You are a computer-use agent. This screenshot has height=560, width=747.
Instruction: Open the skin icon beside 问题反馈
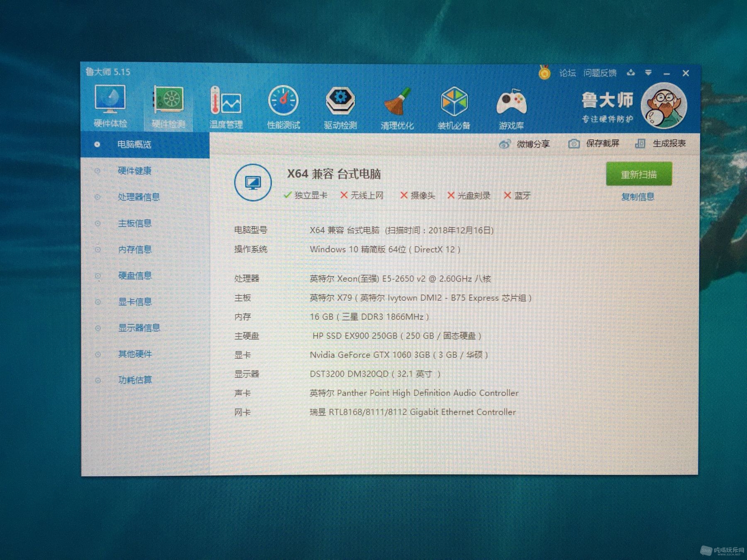631,73
